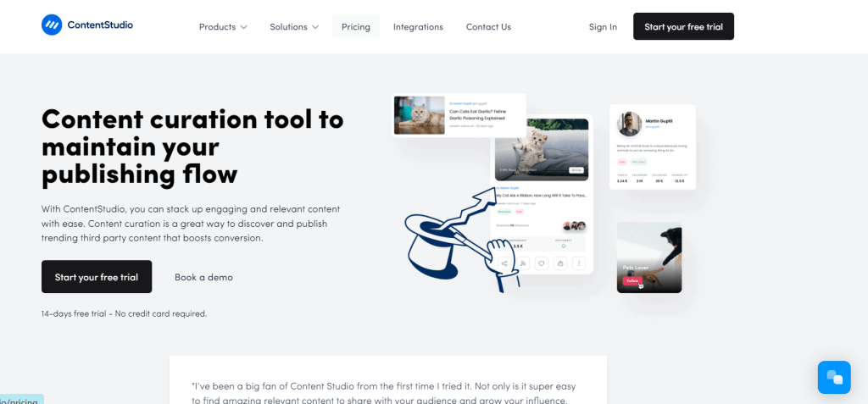Click the ContentStudio logo icon
This screenshot has width=868, height=404.
tap(52, 25)
